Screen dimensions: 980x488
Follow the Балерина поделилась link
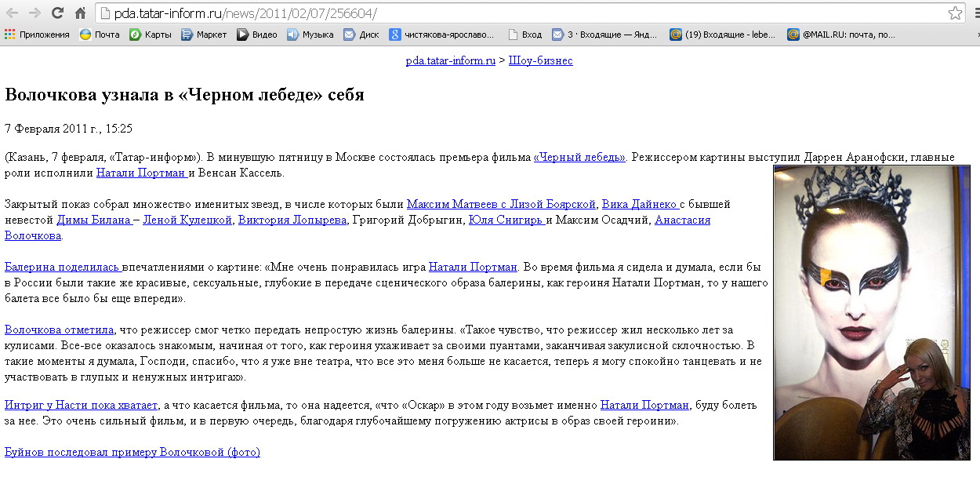[63, 267]
